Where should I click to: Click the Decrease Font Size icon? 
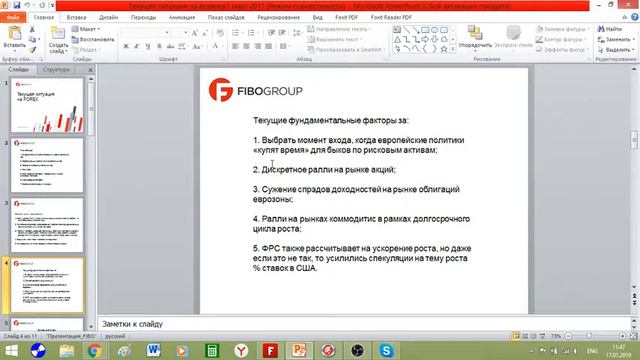coord(205,33)
